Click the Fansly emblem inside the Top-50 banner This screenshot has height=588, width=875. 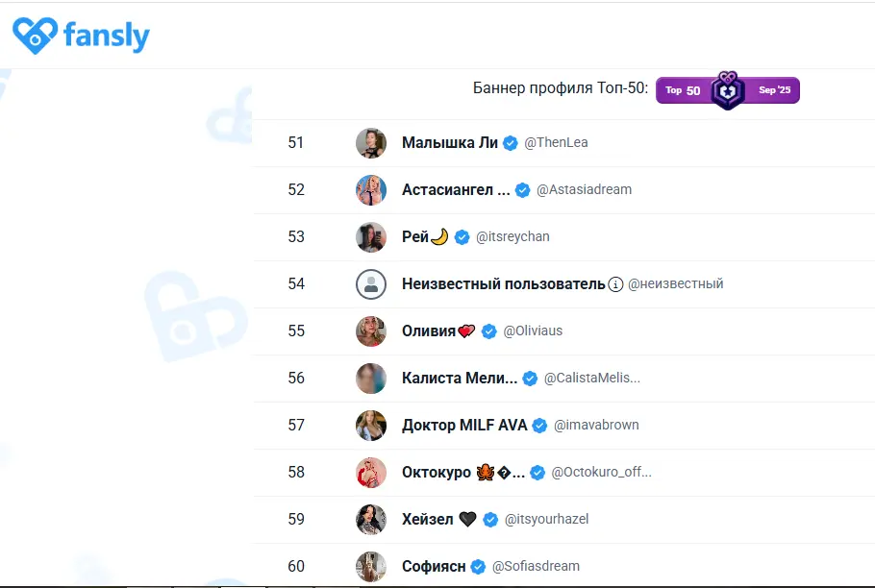727,91
